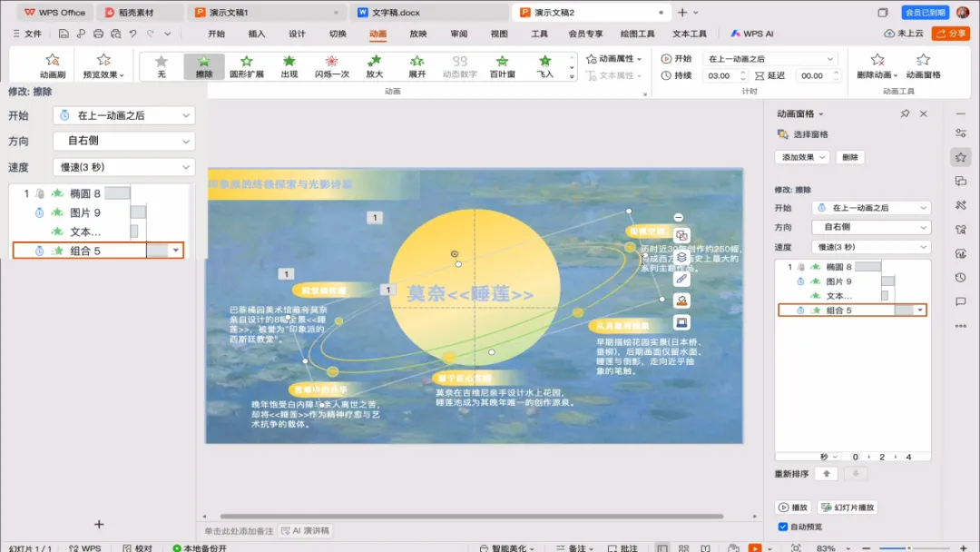980x552 pixels.
Task: Click the comment bubble icon in right sidebar
Action: click(x=961, y=301)
